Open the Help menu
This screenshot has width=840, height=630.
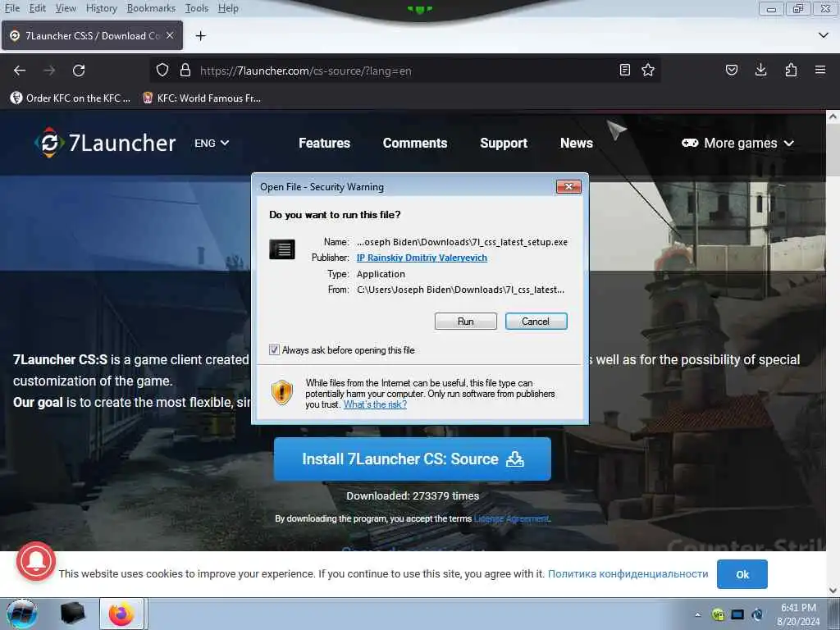coord(228,8)
